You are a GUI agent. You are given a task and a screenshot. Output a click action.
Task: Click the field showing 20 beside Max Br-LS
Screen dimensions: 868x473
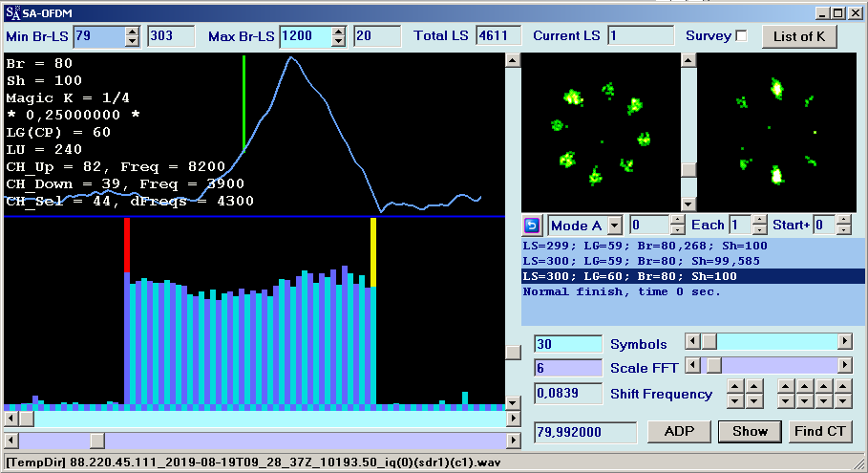click(377, 36)
